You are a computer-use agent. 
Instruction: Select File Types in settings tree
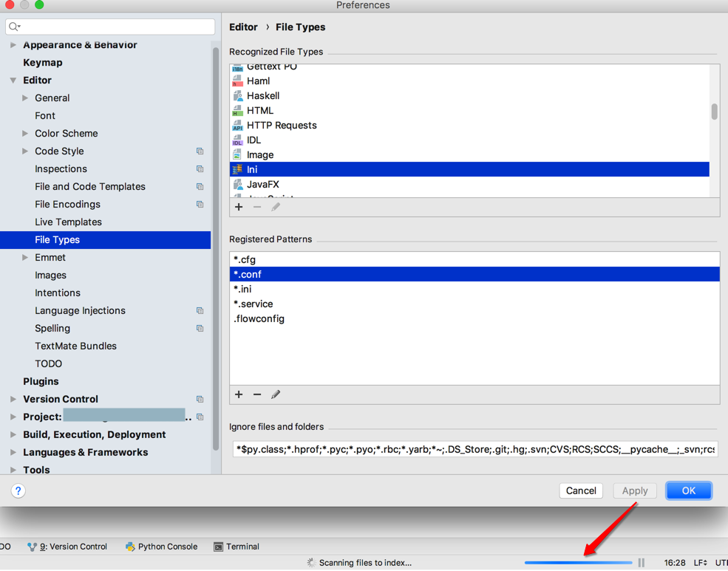(x=106, y=240)
